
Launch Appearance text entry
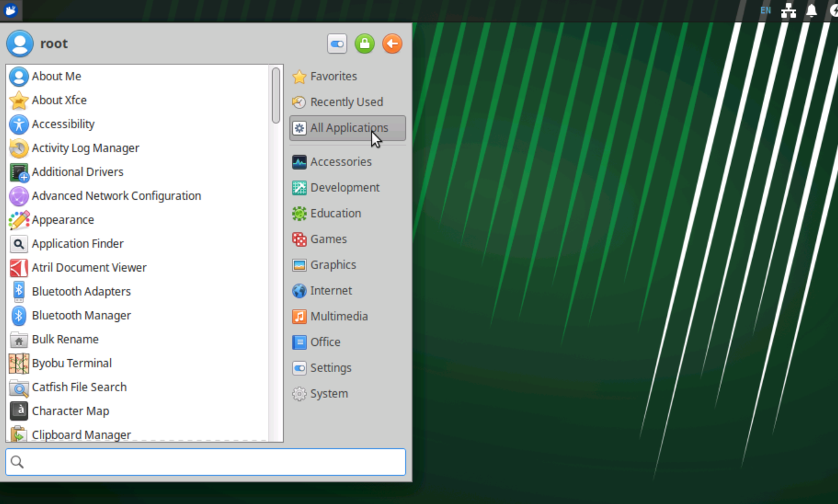(63, 220)
